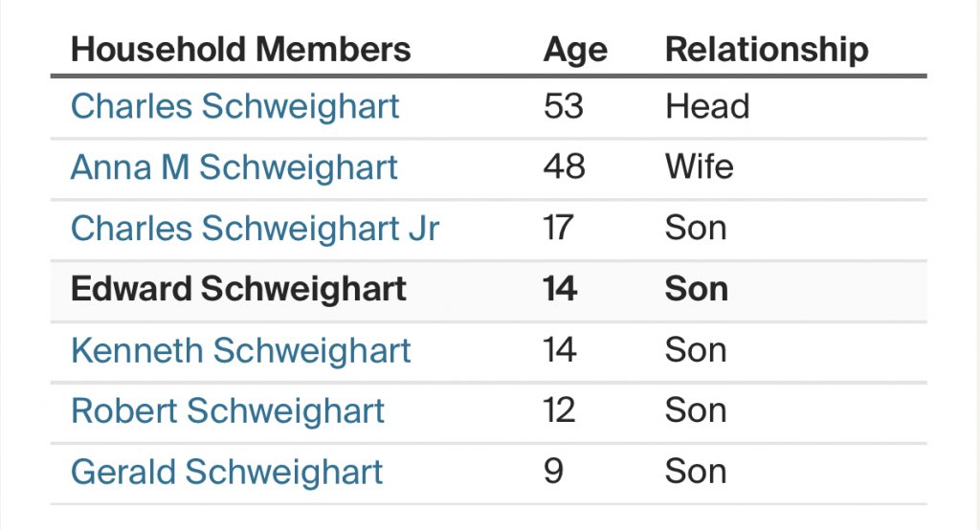The width and height of the screenshot is (980, 530).
Task: Select the age 17 cell
Action: click(560, 229)
